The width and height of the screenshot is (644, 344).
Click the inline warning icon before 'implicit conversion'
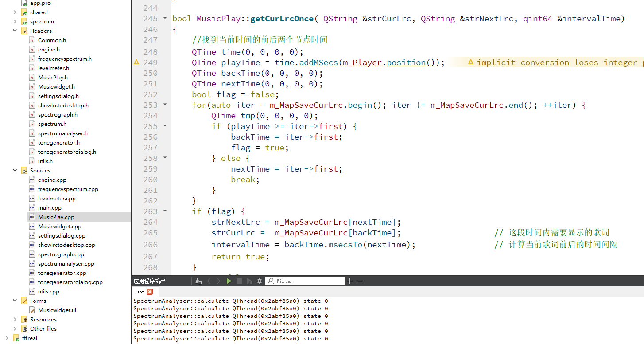tap(471, 63)
